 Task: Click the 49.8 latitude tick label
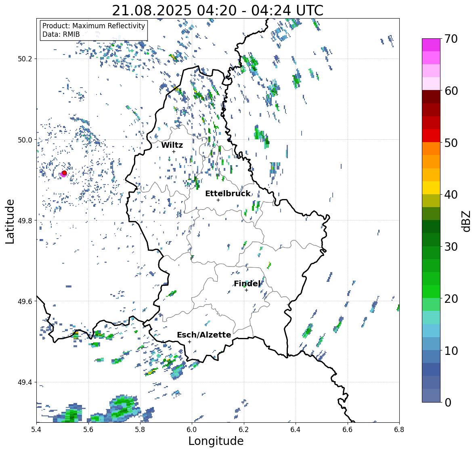[x=25, y=220]
